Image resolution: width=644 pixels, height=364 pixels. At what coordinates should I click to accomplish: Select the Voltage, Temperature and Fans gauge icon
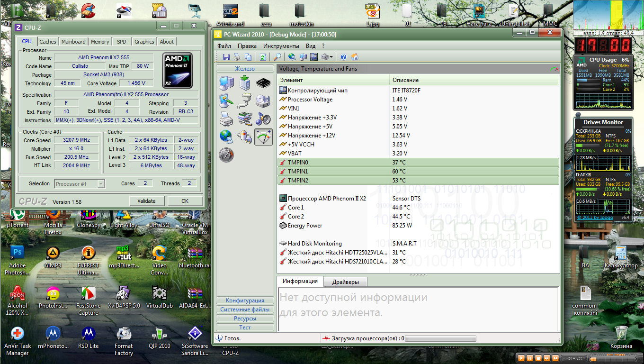263,136
